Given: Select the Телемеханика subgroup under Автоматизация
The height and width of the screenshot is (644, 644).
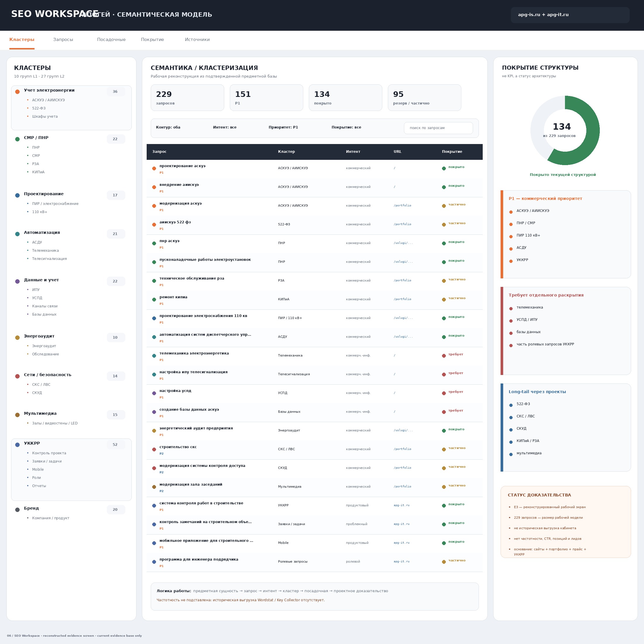Looking at the screenshot, I should [x=45, y=251].
